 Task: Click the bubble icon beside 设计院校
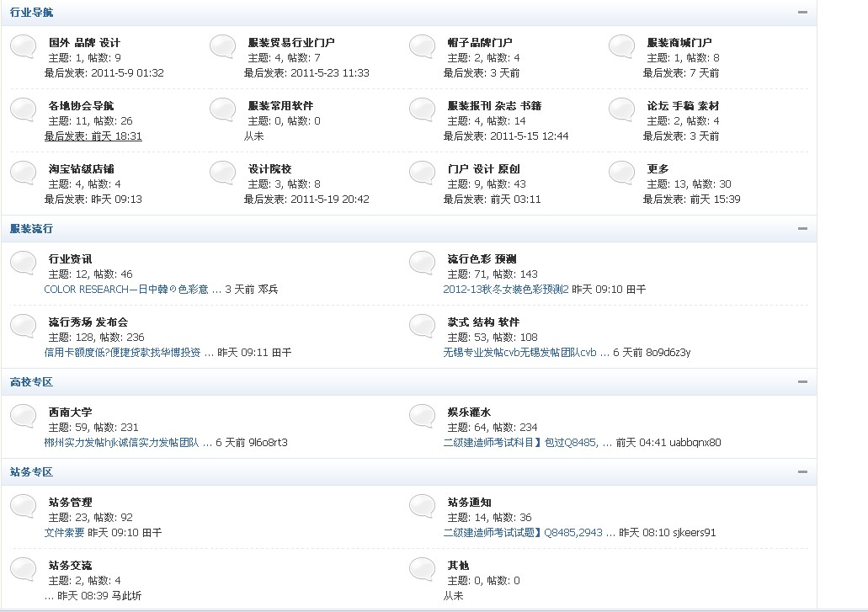tap(222, 173)
